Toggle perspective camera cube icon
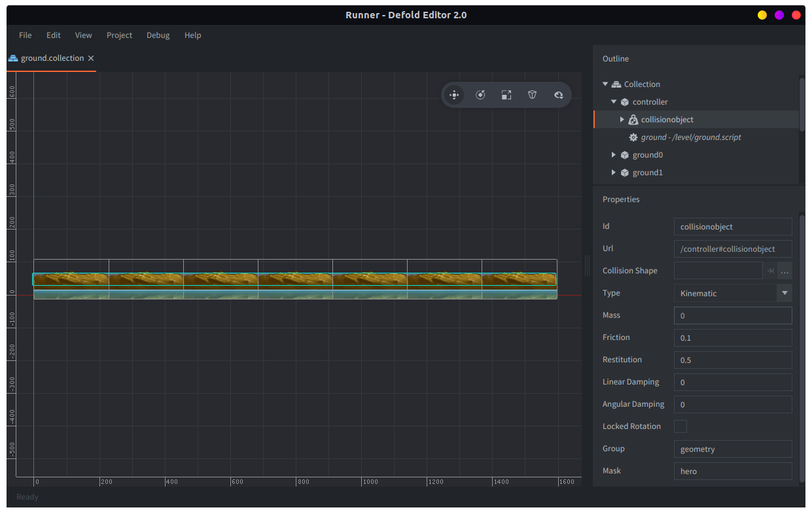 [533, 95]
